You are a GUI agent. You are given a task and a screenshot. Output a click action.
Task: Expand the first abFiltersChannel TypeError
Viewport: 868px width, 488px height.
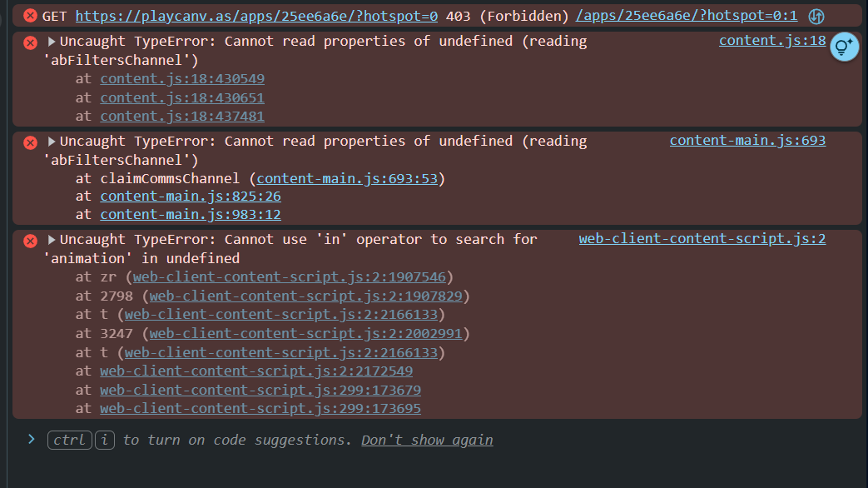click(52, 42)
